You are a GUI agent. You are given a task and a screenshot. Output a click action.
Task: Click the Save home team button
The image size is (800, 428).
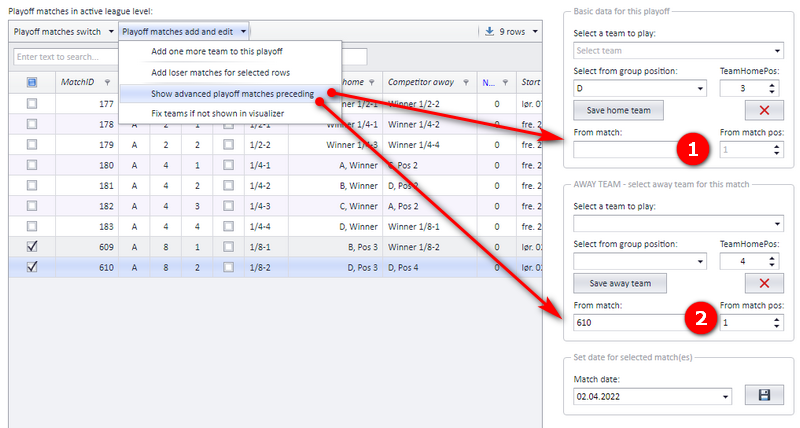tap(618, 110)
